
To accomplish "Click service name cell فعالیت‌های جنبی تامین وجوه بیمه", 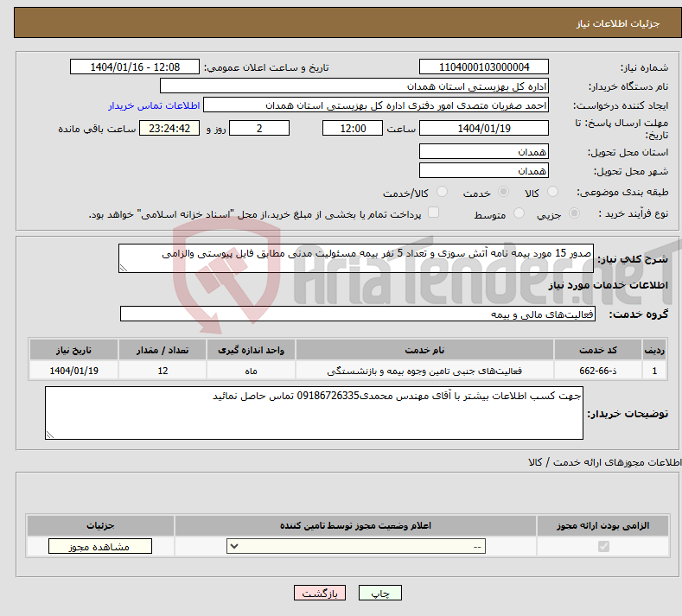I will [424, 371].
